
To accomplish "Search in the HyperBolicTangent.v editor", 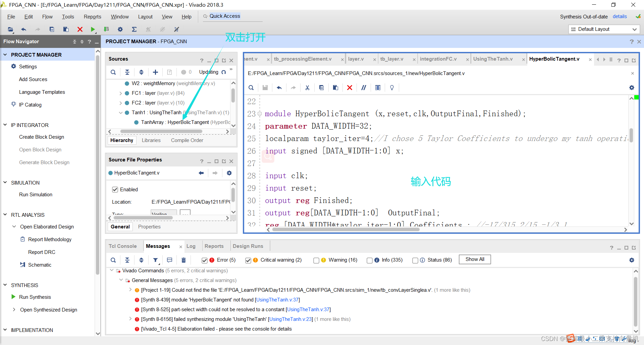I will tap(251, 88).
